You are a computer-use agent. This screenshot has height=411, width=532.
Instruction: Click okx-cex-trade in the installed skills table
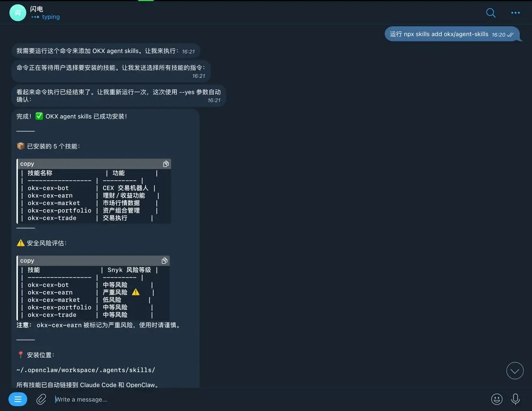point(52,218)
